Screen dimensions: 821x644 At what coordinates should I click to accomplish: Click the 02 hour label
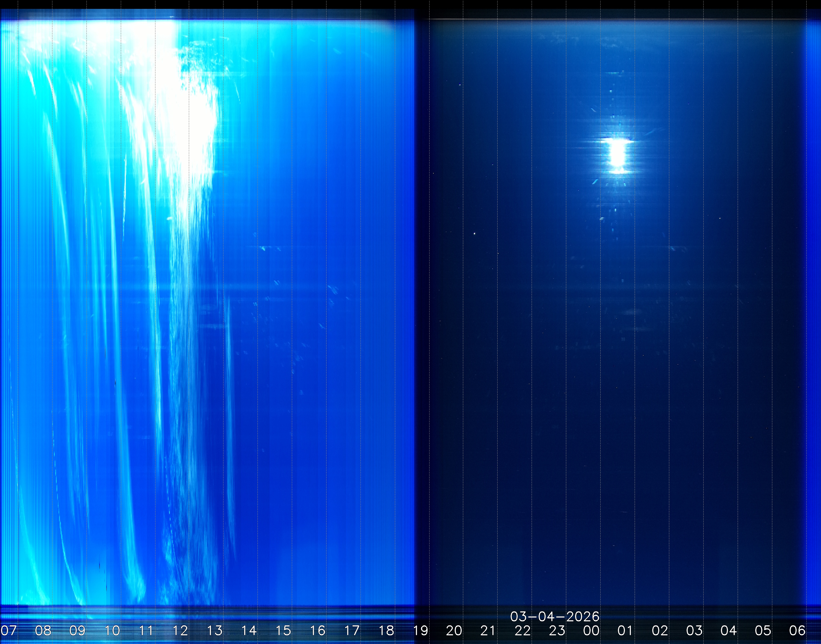tap(660, 630)
